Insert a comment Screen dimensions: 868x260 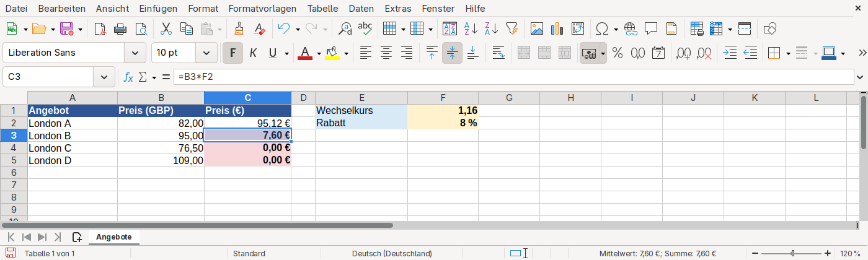tap(651, 28)
